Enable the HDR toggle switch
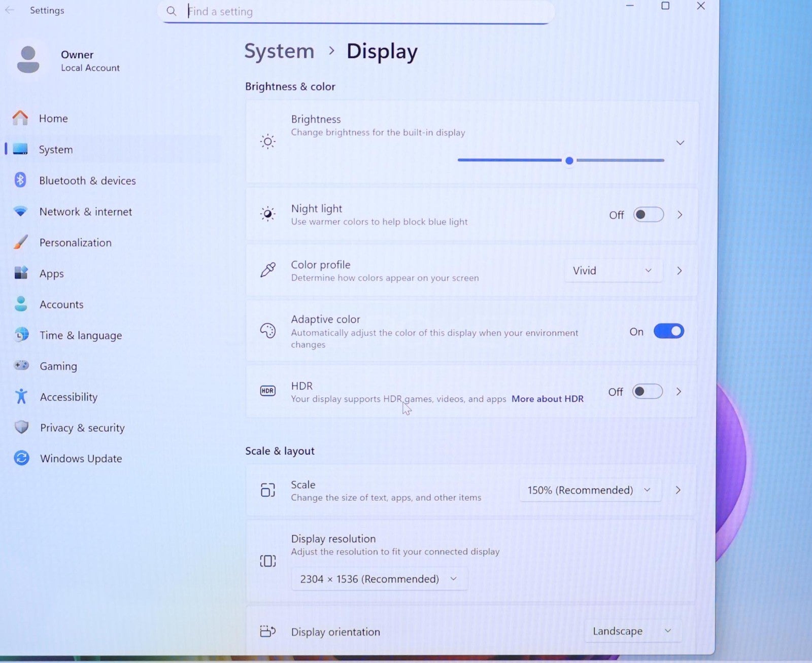This screenshot has height=663, width=812. point(647,392)
